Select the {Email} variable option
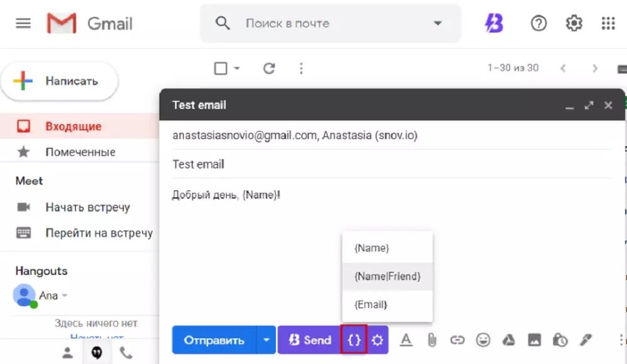The height and width of the screenshot is (364, 627). tap(387, 305)
